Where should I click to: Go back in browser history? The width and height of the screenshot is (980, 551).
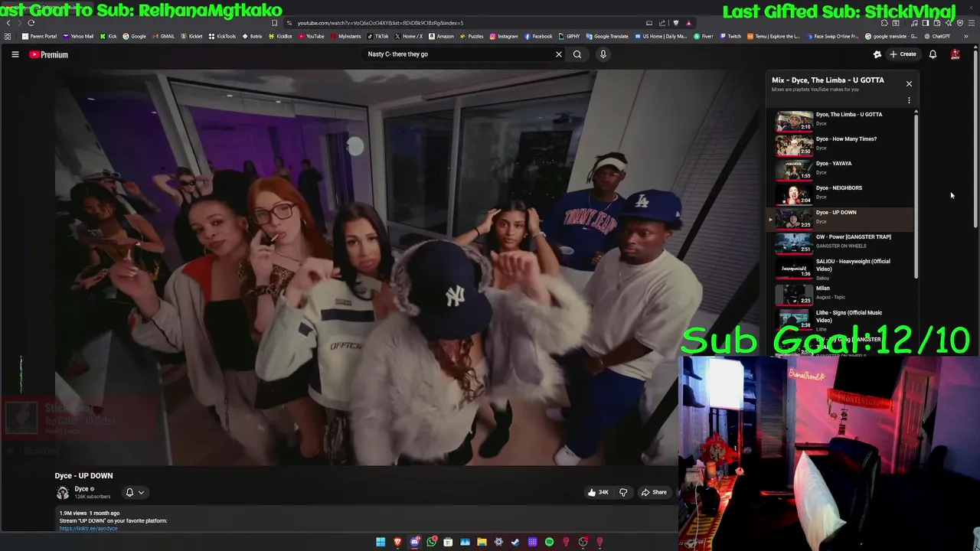(x=8, y=23)
